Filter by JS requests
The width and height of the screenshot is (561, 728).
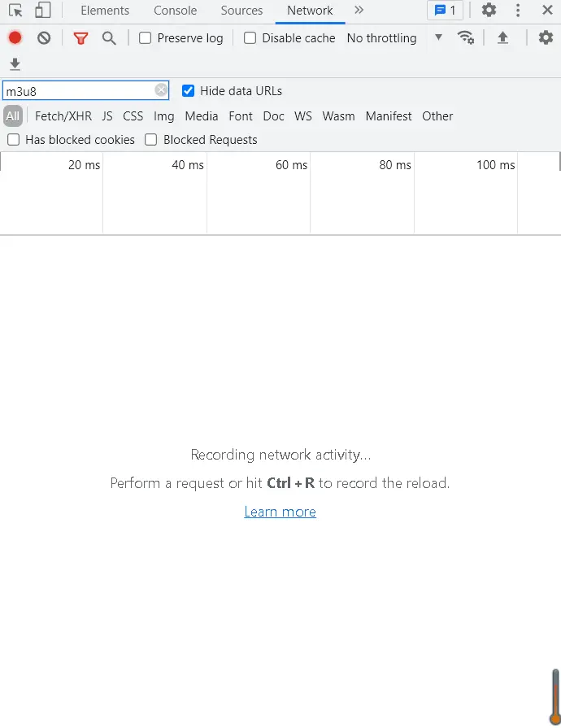coord(107,116)
